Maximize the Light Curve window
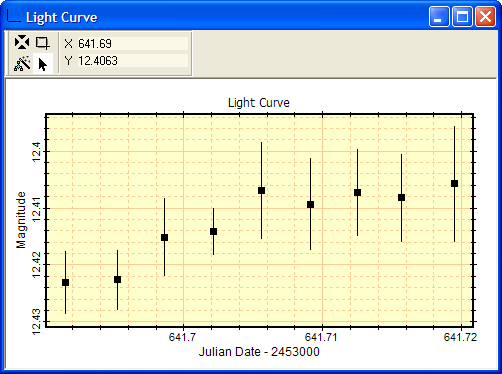This screenshot has height=374, width=502. pyautogui.click(x=462, y=16)
